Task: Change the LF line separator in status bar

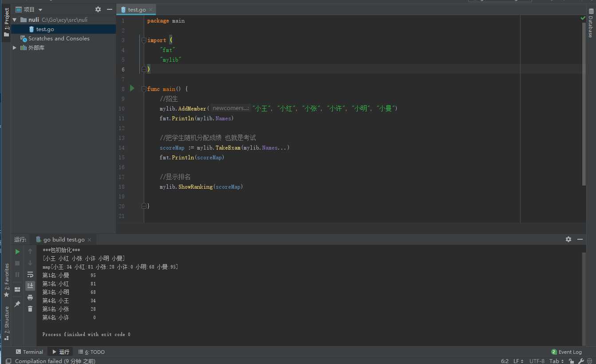Action: click(518, 361)
